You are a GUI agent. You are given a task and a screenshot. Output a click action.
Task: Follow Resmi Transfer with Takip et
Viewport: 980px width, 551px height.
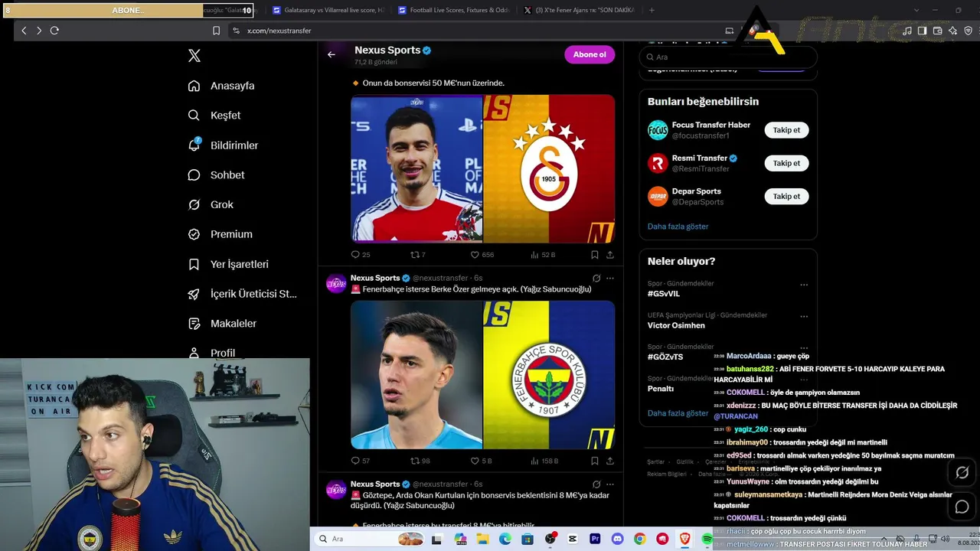point(786,163)
